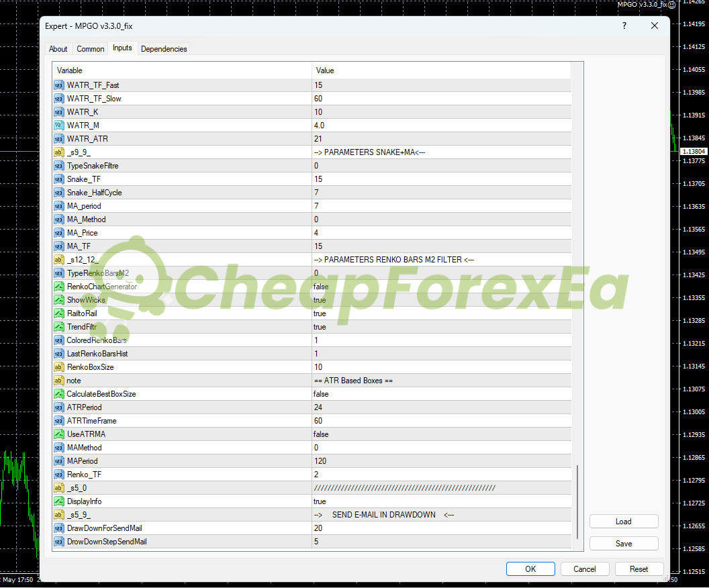Click the boolean icon beside UseATRMA
Image resolution: width=709 pixels, height=588 pixels.
pyautogui.click(x=59, y=434)
